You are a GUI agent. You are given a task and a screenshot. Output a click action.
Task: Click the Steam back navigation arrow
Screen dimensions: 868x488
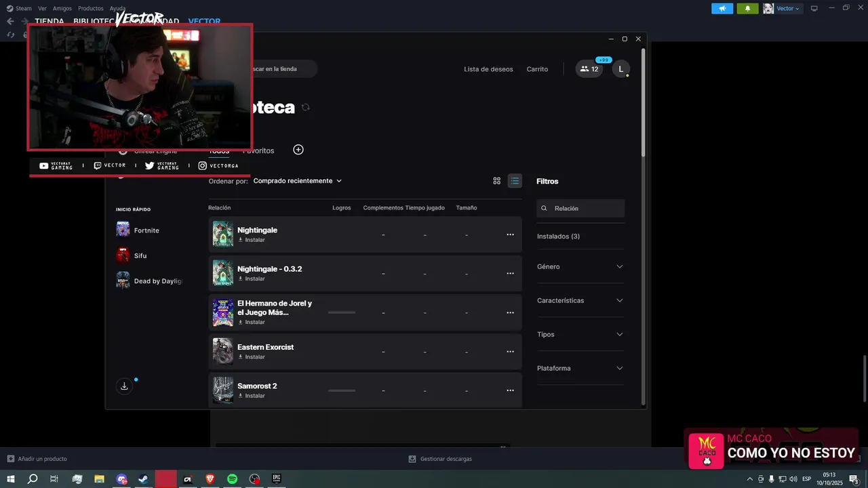[10, 21]
